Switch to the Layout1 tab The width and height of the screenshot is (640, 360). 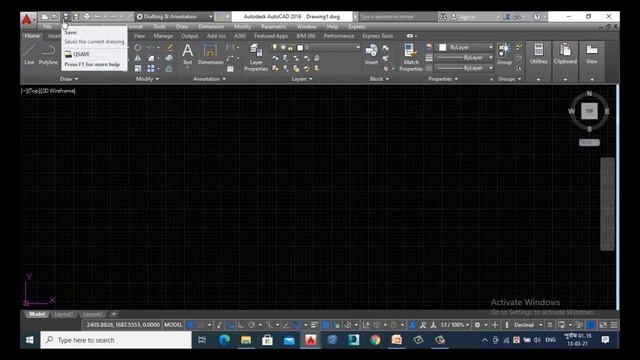pos(64,314)
